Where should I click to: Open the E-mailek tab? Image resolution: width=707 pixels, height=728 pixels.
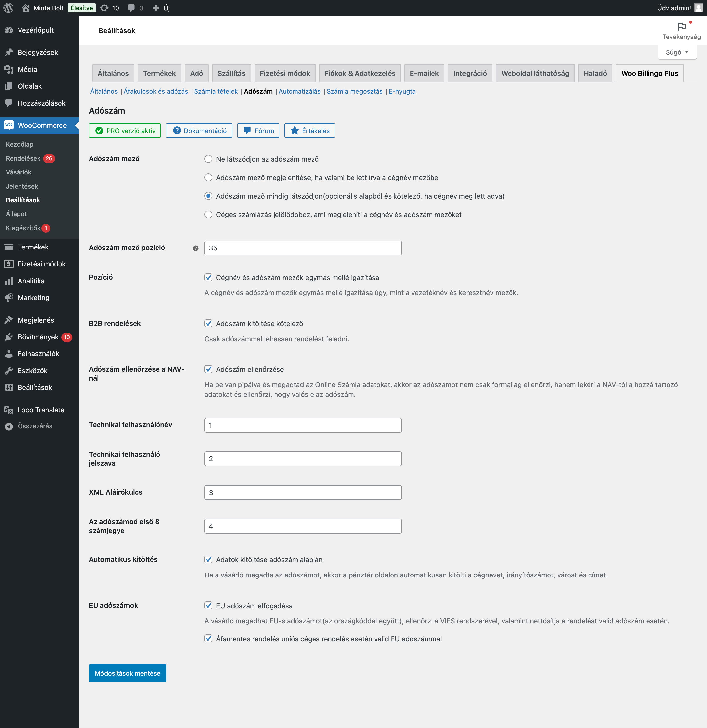[x=424, y=73]
